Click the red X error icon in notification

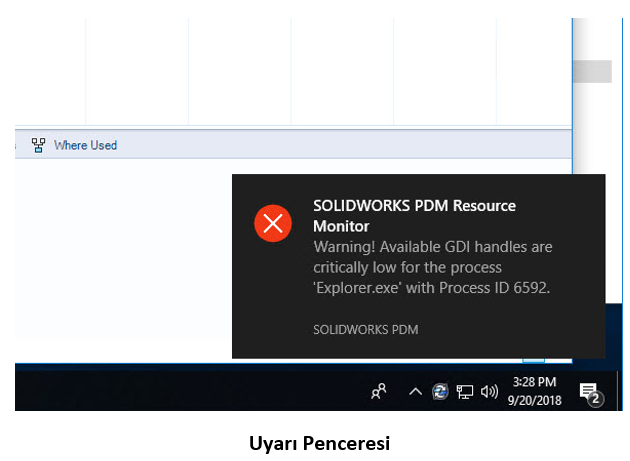pyautogui.click(x=272, y=223)
